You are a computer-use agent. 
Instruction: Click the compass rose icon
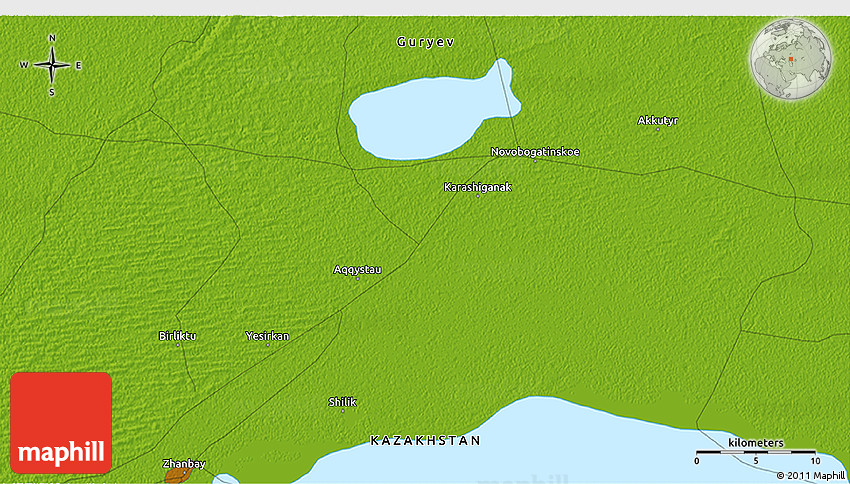pos(52,65)
